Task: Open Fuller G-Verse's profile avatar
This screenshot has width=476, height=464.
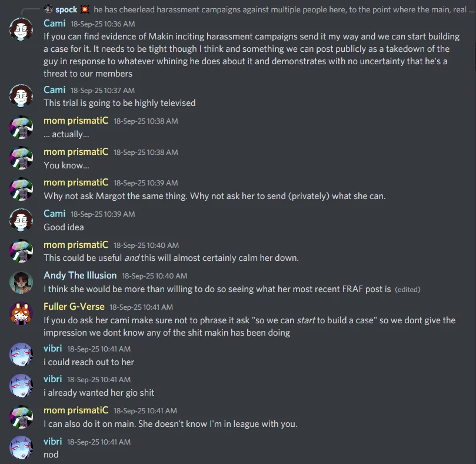Action: coord(21,313)
